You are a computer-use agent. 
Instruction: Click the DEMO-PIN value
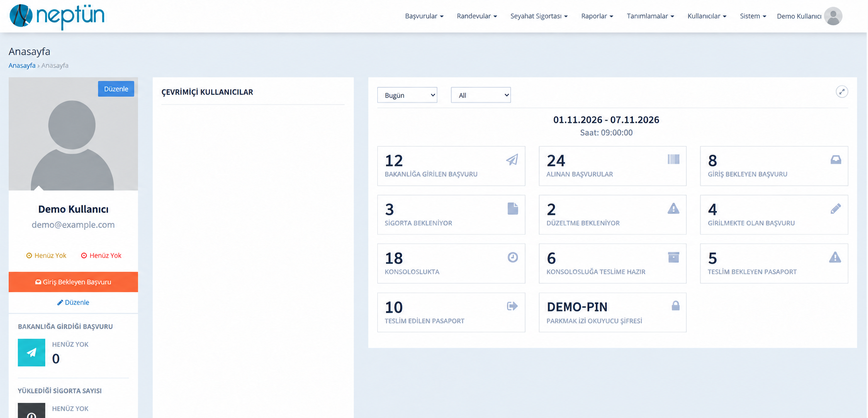click(x=577, y=307)
